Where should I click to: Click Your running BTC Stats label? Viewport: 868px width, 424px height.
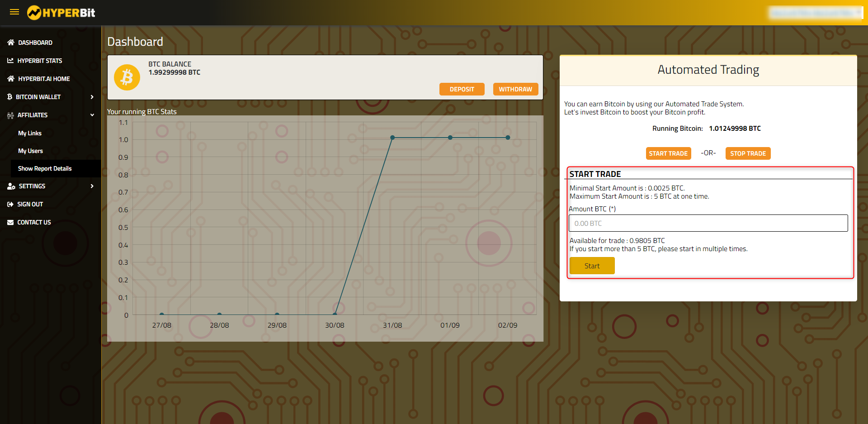click(x=142, y=112)
